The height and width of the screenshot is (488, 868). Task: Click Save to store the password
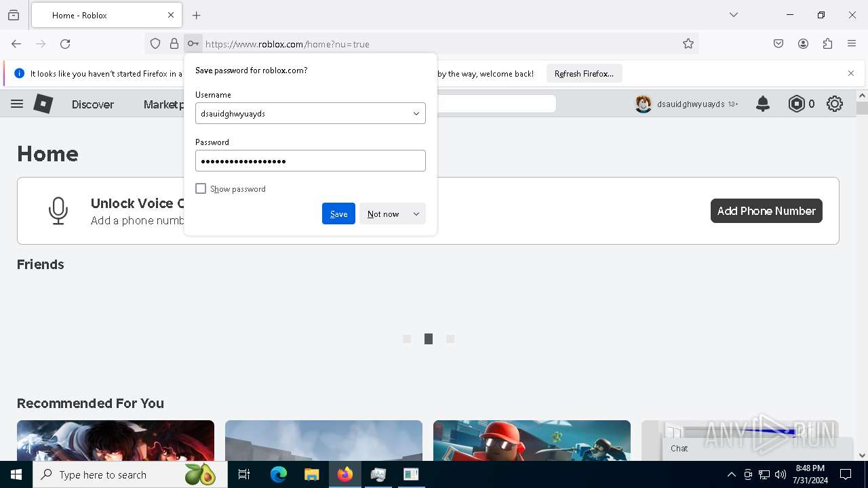click(x=338, y=213)
